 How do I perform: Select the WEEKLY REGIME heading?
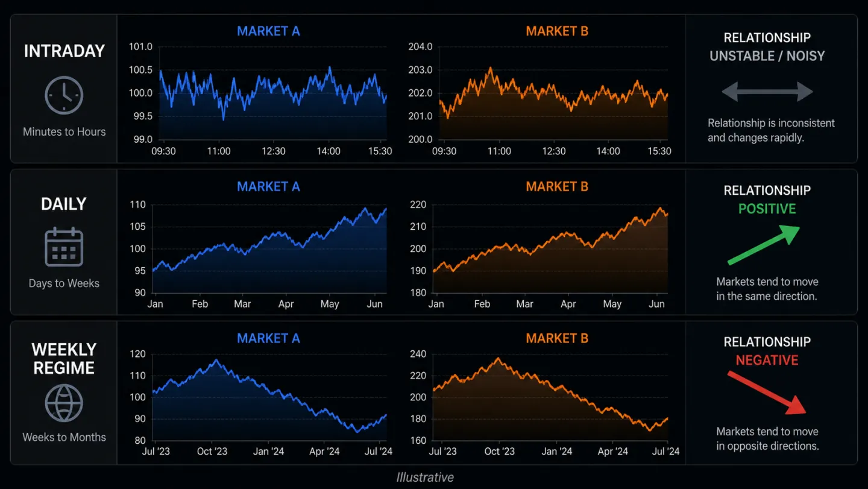coord(64,359)
